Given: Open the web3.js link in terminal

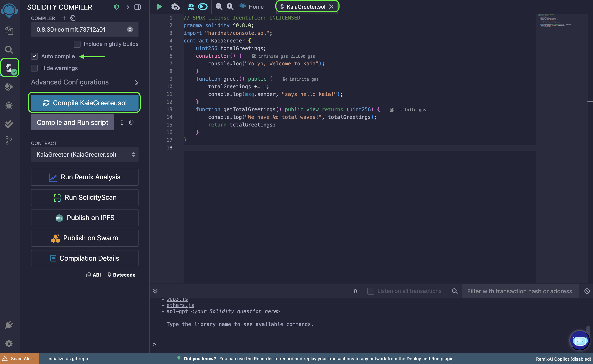Looking at the screenshot, I should 177,300.
